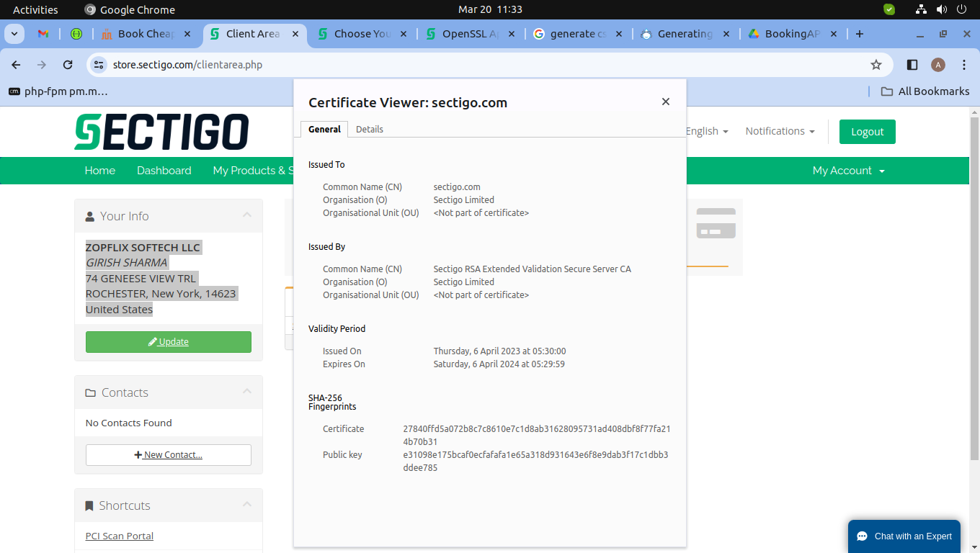The width and height of the screenshot is (980, 553).
Task: Open the clock showing Mar 20 11:33
Action: [490, 9]
